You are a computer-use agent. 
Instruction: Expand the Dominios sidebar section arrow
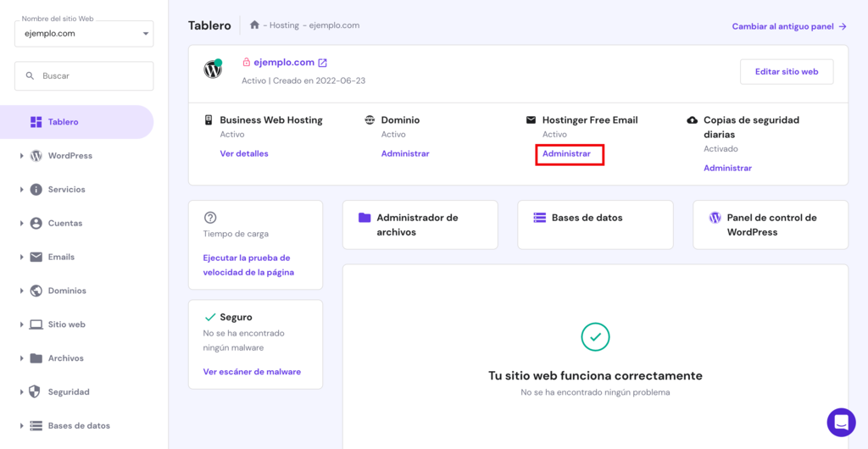click(21, 291)
